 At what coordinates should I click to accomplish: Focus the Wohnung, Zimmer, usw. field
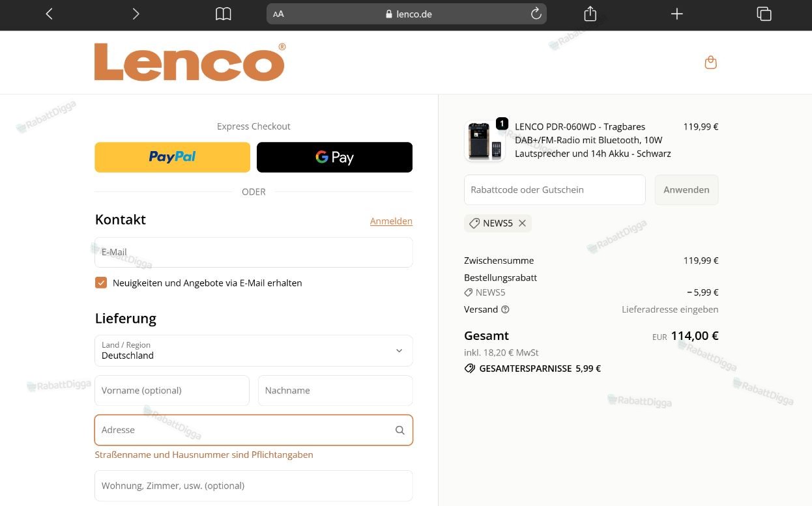254,485
